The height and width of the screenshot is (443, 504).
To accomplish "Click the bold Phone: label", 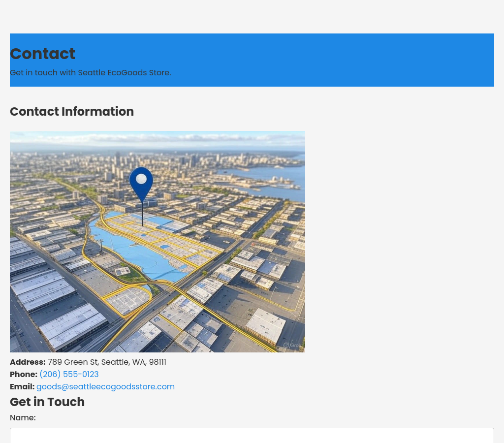I will point(24,374).
